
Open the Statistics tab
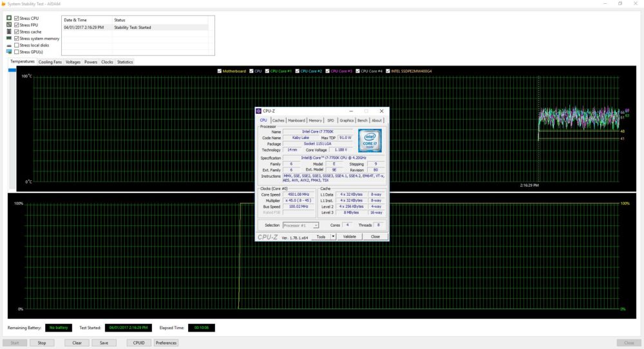tap(125, 62)
